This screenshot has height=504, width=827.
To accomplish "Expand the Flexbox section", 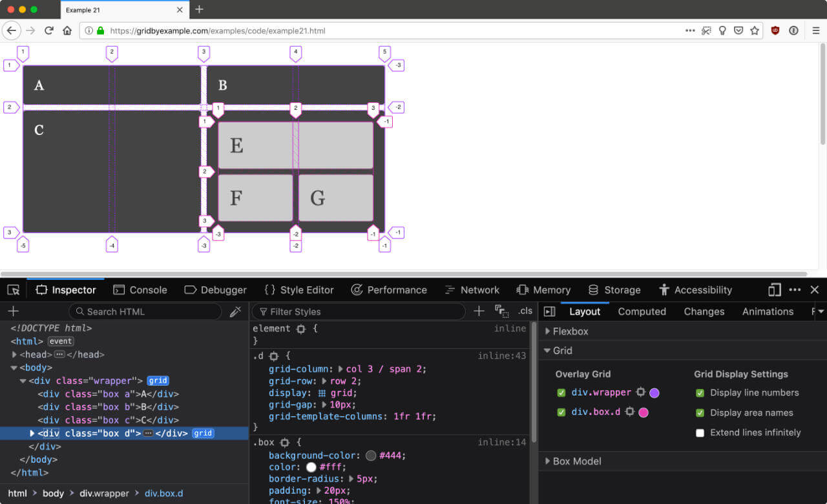I will [x=548, y=331].
